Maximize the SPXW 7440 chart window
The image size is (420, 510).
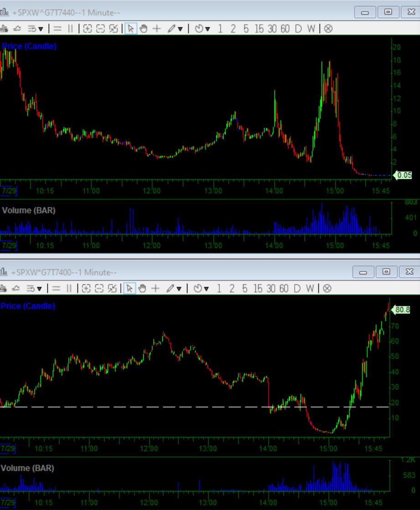click(388, 12)
